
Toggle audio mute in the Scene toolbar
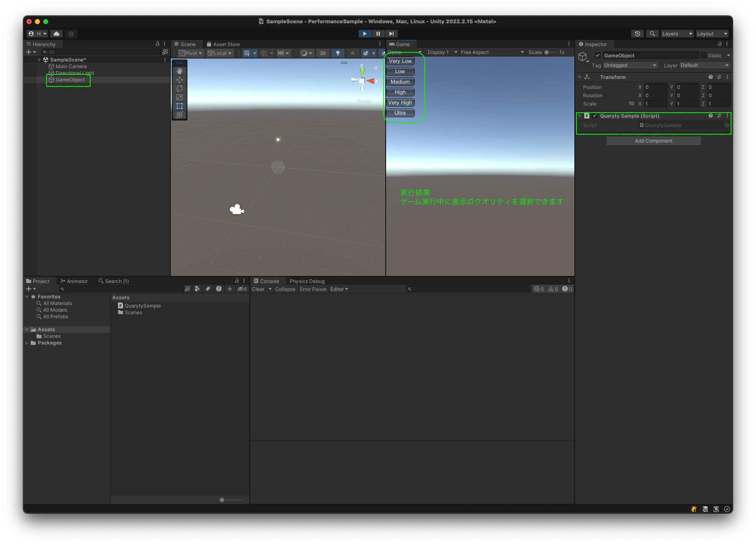pyautogui.click(x=352, y=53)
